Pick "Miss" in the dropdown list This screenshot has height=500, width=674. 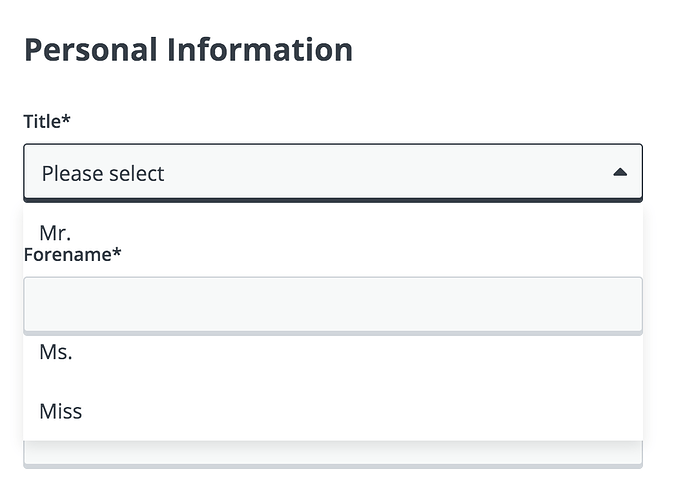click(61, 411)
